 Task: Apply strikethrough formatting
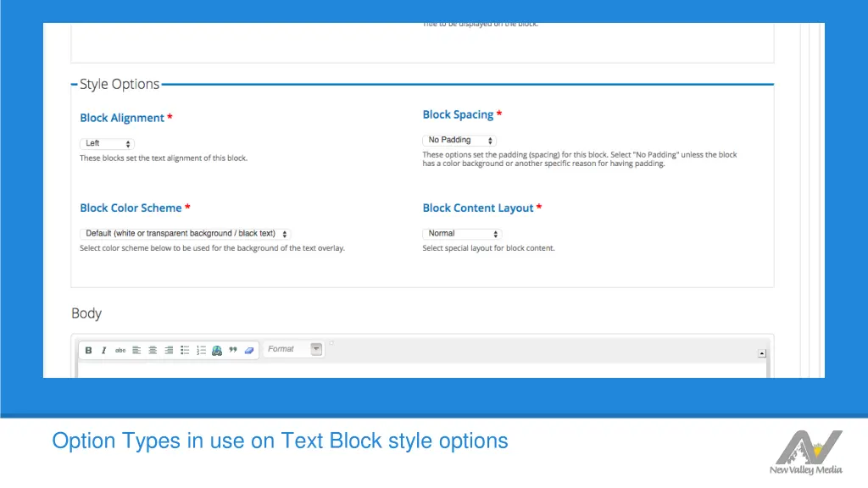point(120,350)
